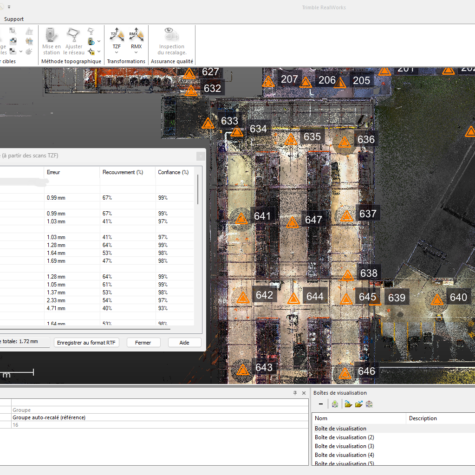Image resolution: width=475 pixels, height=475 pixels.
Task: Expand bottom small icon dropdown in Méthode topographique
Action: 99,52
